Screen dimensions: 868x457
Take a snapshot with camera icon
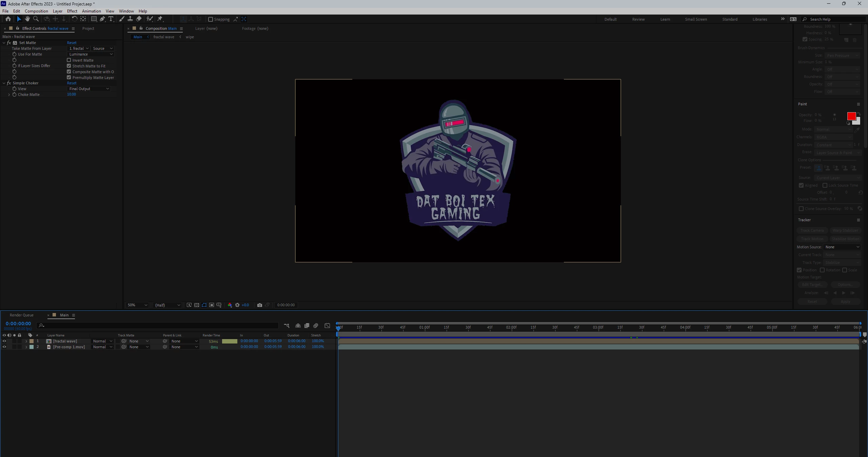point(260,305)
